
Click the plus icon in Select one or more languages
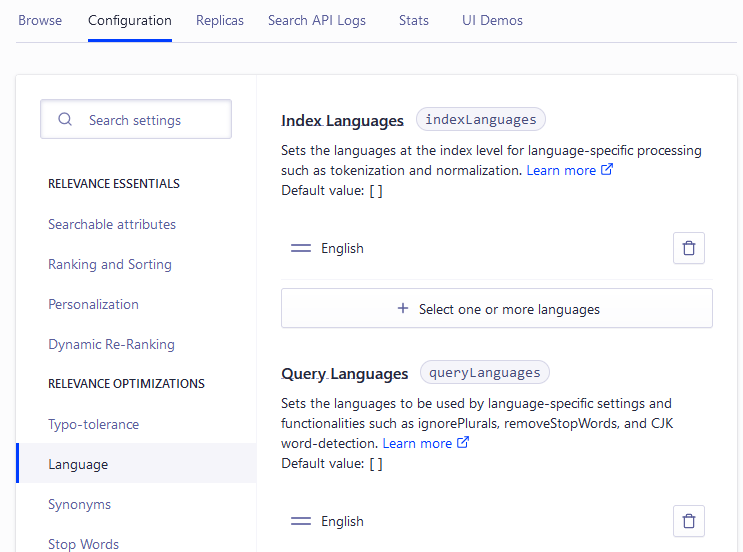click(x=403, y=308)
